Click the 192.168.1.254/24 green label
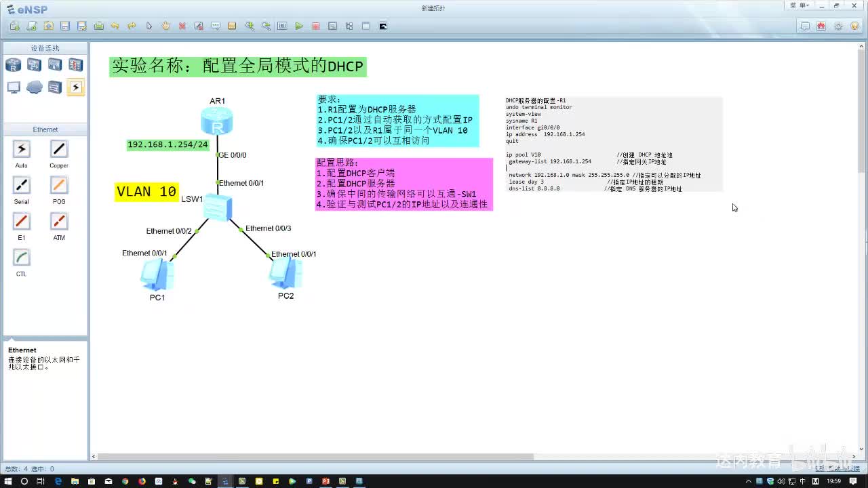This screenshot has height=488, width=868. [x=168, y=145]
